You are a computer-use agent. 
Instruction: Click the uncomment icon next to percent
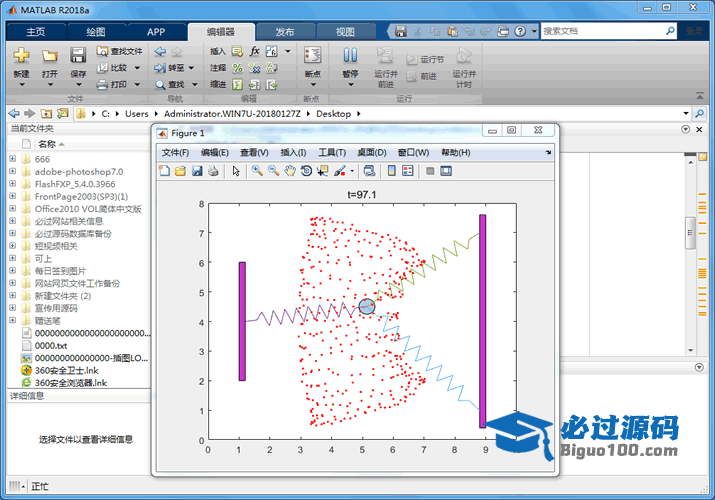tap(254, 68)
